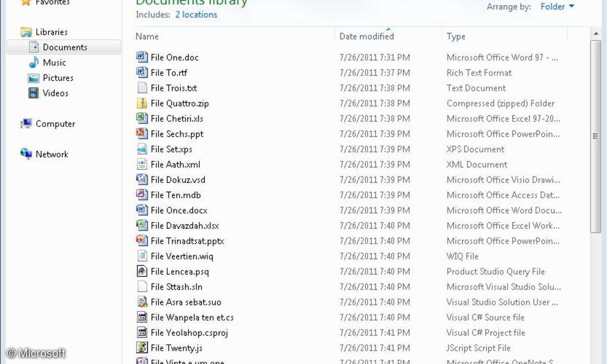Click the "Rich Text Format" type cell
This screenshot has width=607, height=364.
click(x=479, y=73)
